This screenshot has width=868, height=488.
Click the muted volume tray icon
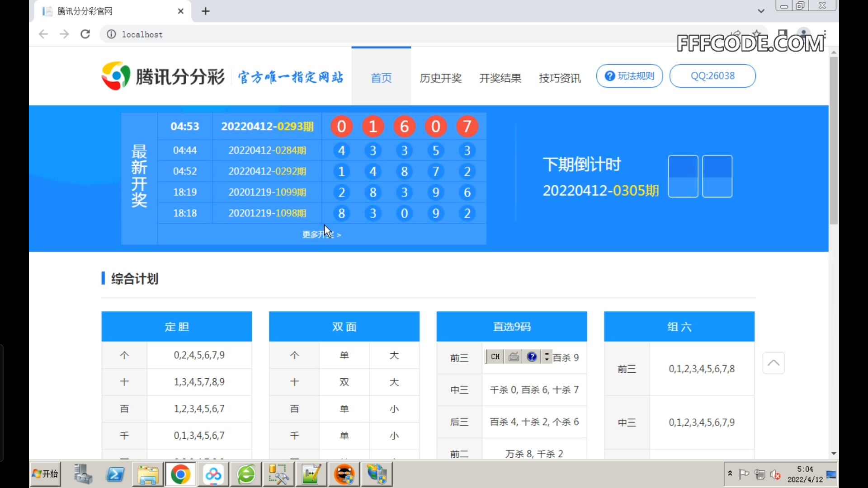click(x=776, y=474)
